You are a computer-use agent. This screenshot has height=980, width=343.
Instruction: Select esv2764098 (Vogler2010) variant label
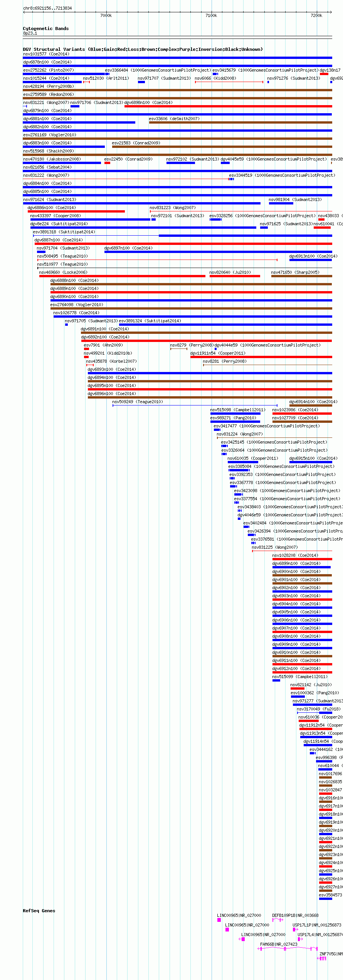tap(77, 305)
